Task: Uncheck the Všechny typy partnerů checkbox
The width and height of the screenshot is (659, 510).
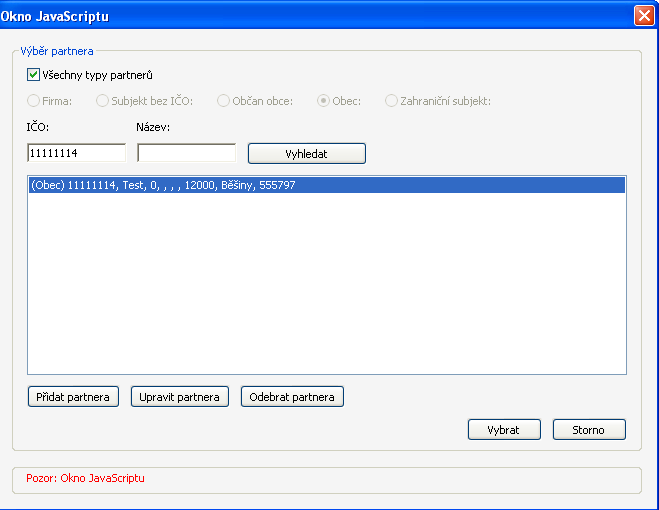Action: click(x=33, y=75)
